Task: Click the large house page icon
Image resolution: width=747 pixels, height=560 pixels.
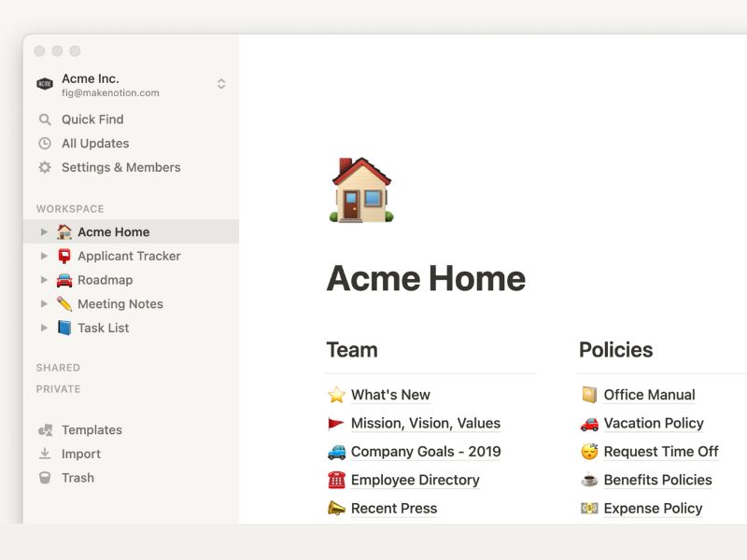Action: point(360,190)
